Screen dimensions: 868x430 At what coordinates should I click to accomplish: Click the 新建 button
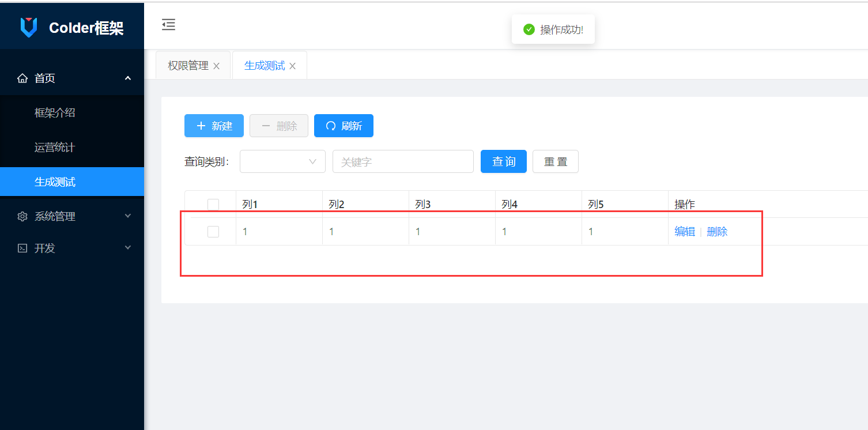[214, 126]
